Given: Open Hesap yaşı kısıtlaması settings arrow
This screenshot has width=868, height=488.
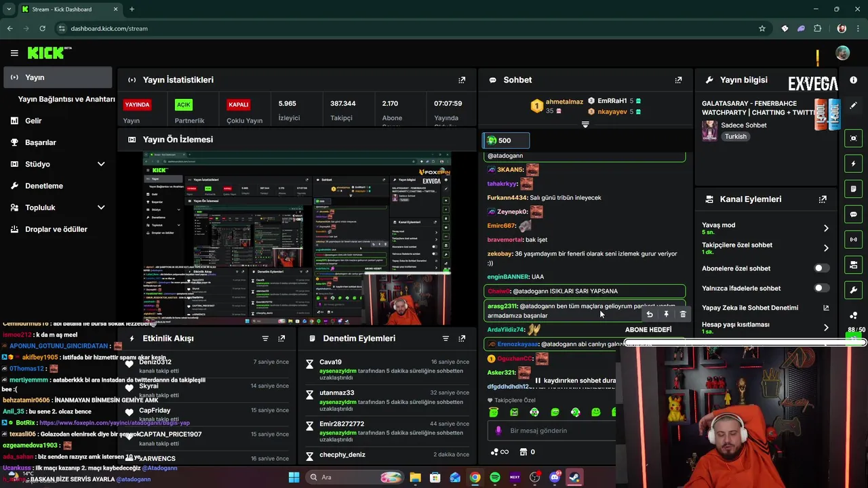Looking at the screenshot, I should (x=825, y=327).
